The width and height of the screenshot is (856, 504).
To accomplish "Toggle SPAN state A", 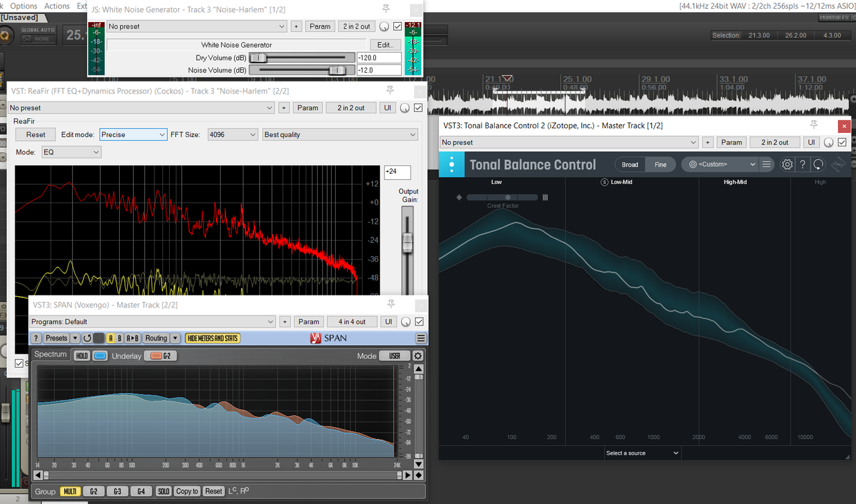I will (111, 338).
